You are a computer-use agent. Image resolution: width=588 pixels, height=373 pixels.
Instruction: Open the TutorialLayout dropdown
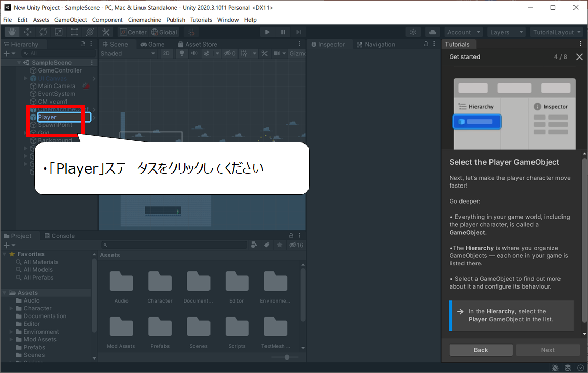pos(557,32)
